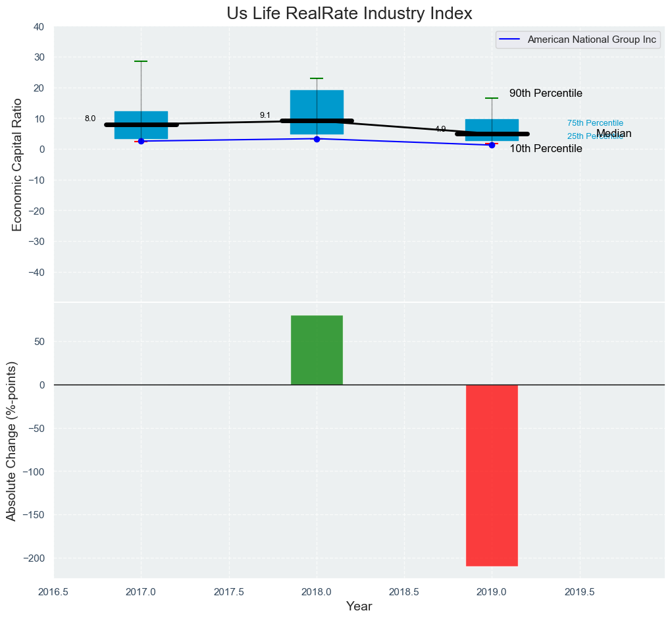Click the green 90th percentile cap for 2017
Screen dimensions: 672x619
[x=141, y=61]
